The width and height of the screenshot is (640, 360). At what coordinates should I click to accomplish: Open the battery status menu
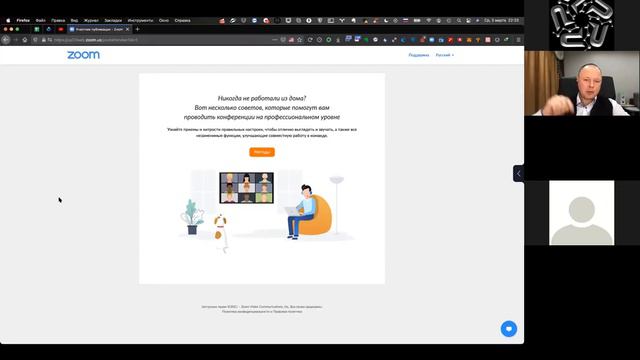417,20
